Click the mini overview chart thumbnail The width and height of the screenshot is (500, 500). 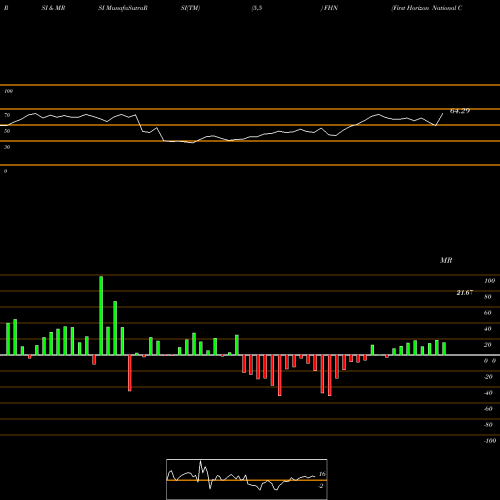point(247,479)
